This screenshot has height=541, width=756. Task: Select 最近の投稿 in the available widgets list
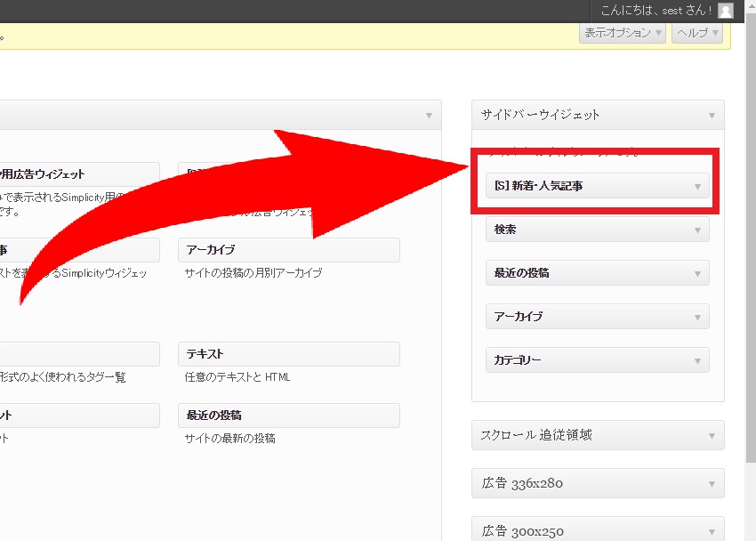(288, 416)
